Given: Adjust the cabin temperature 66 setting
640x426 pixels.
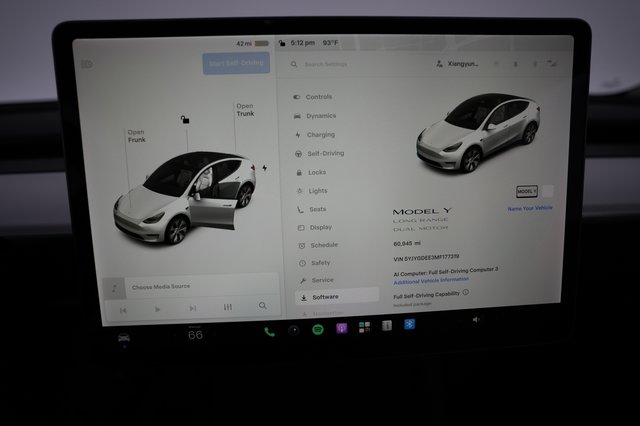Looking at the screenshot, I should click(195, 335).
